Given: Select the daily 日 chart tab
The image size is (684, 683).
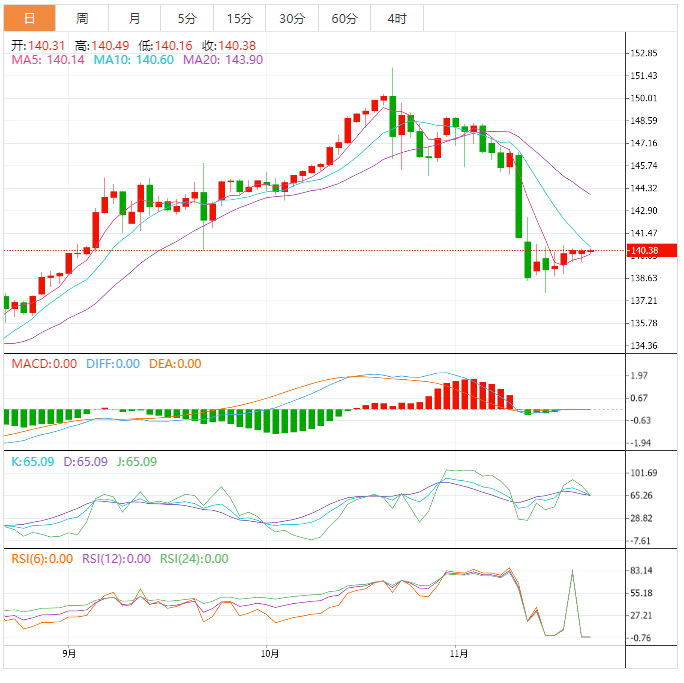Looking at the screenshot, I should tap(30, 18).
